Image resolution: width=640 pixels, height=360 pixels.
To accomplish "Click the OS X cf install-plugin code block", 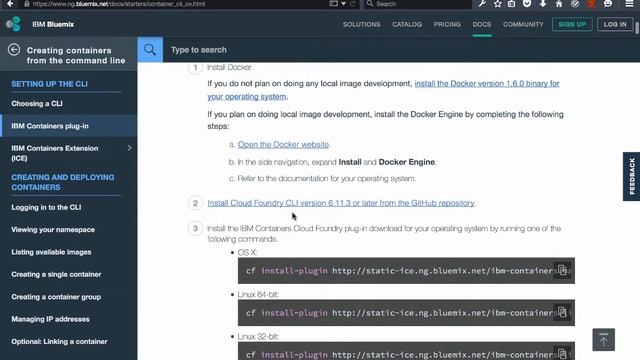I will tap(406, 270).
